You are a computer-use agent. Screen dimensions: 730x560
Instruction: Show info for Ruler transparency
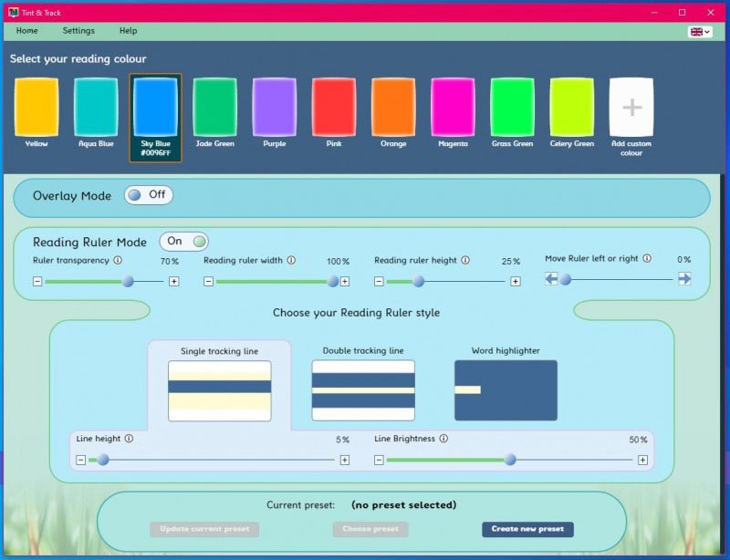tap(118, 260)
